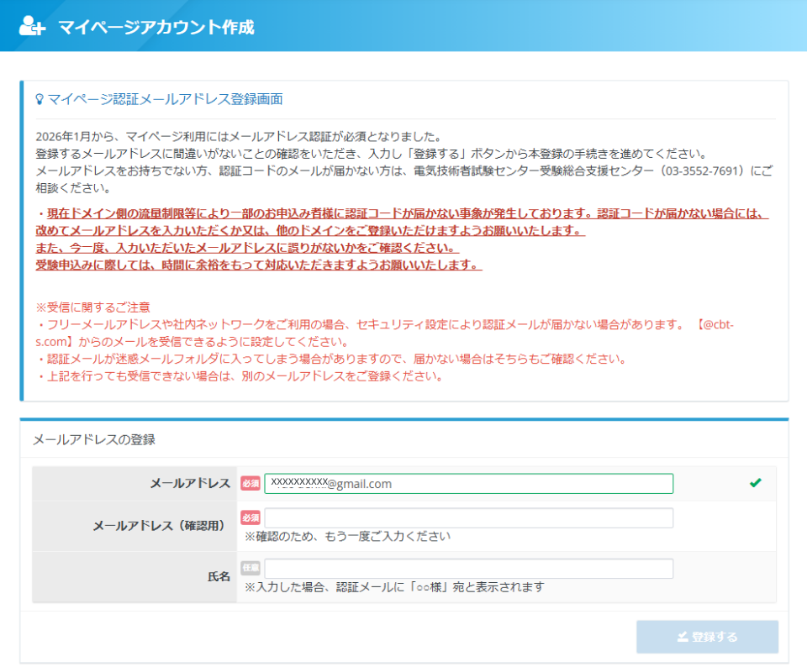Click the マイページアカウント作成 header title
This screenshot has height=672, width=807.
coord(156,27)
